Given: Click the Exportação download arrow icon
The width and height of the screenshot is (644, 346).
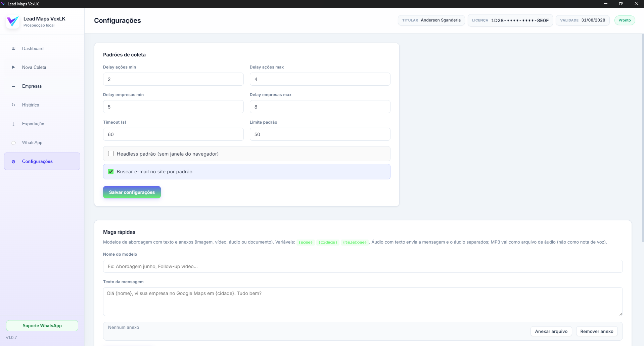Looking at the screenshot, I should tap(13, 124).
